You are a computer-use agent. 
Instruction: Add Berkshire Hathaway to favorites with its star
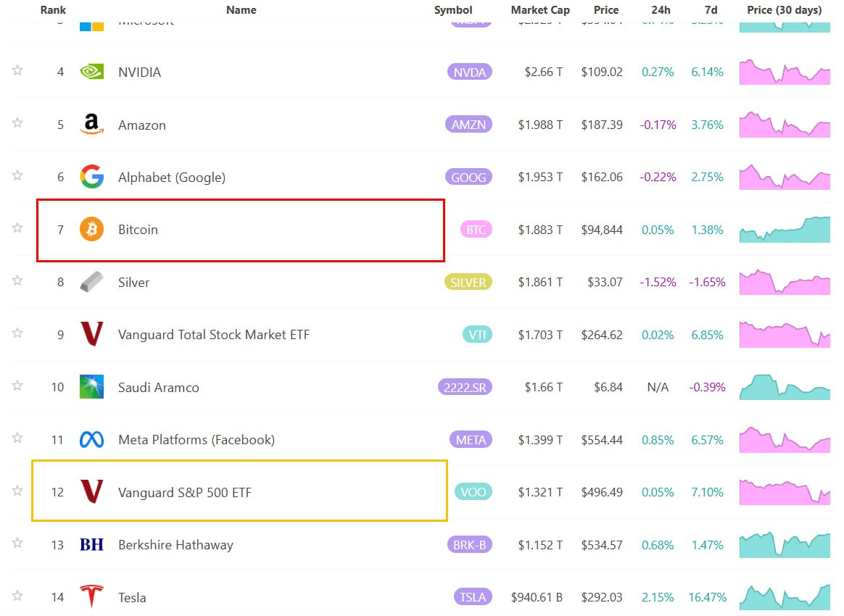pos(17,543)
